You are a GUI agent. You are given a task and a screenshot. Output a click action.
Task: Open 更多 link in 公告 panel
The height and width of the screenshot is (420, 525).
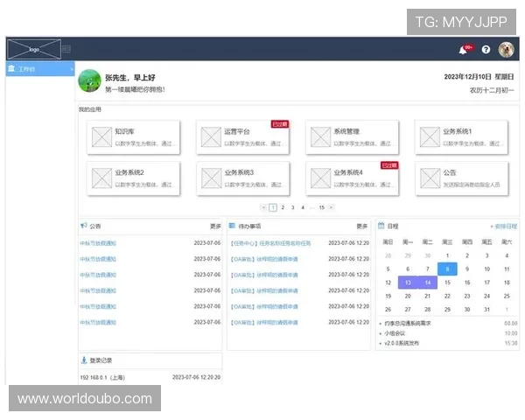coord(215,227)
